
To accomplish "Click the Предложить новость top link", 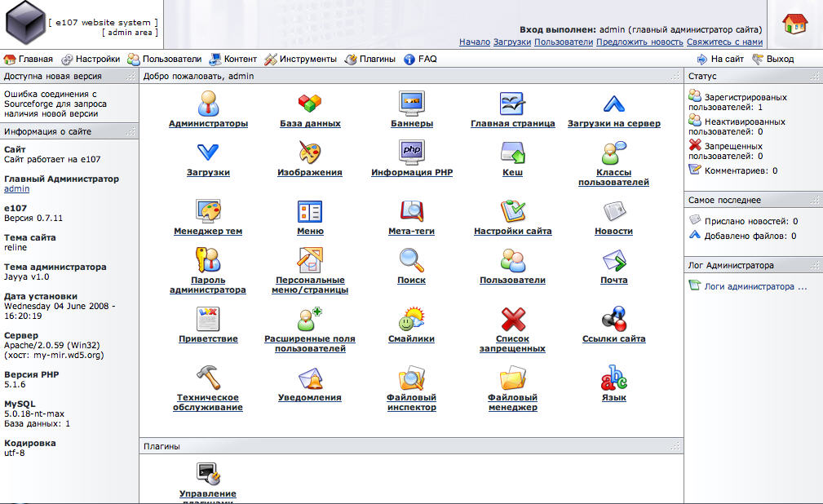I will tap(639, 42).
